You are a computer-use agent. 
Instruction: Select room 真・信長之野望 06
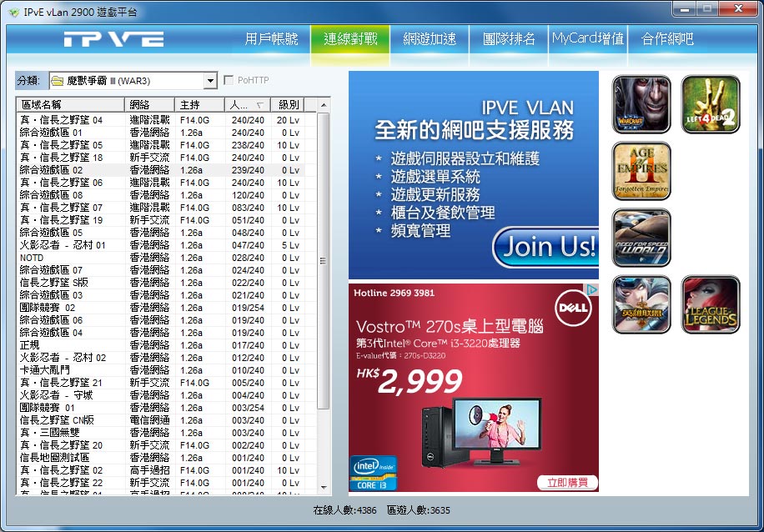tap(160, 183)
